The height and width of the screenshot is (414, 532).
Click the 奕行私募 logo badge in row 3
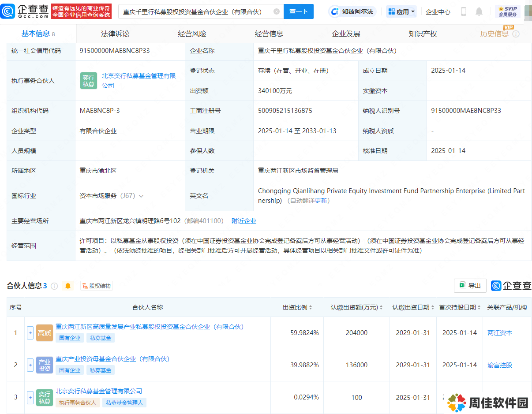coord(45,397)
